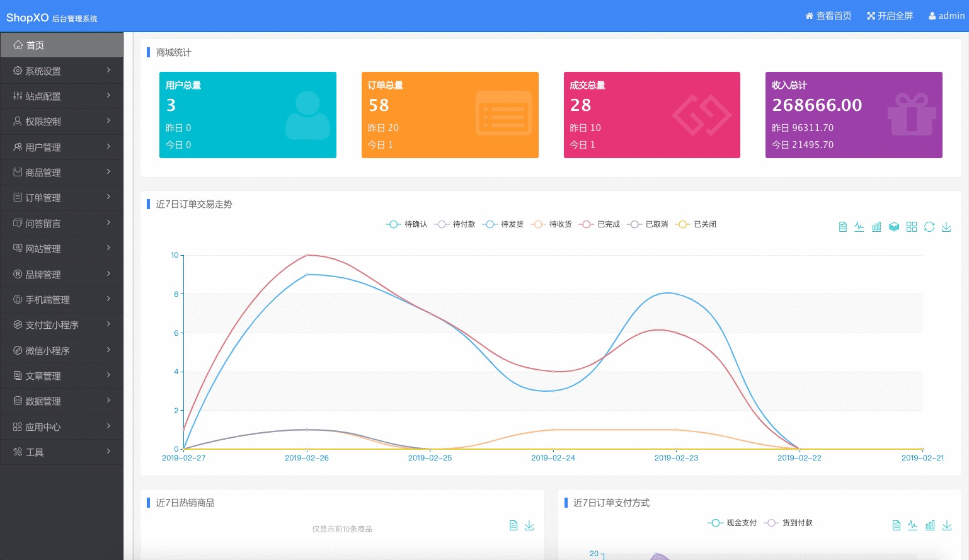This screenshot has width=969, height=560.
Task: Expand the 应用中心 sidebar section
Action: [62, 427]
